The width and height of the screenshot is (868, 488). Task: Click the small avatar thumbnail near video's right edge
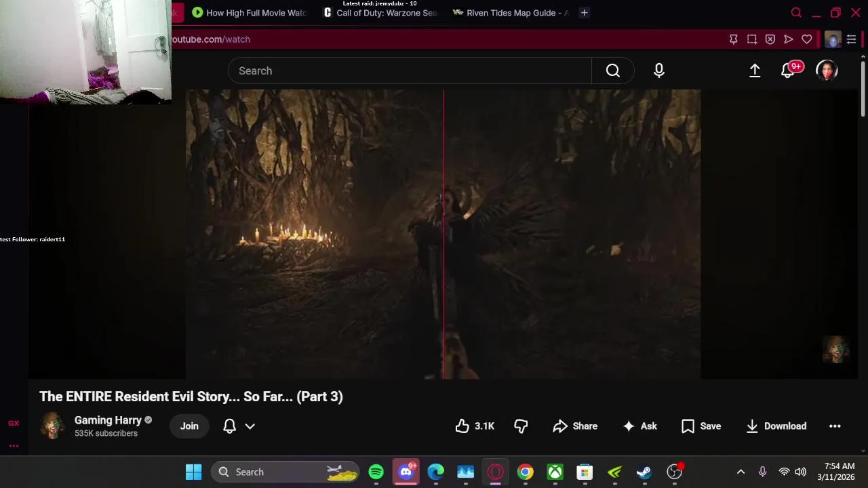click(x=835, y=350)
